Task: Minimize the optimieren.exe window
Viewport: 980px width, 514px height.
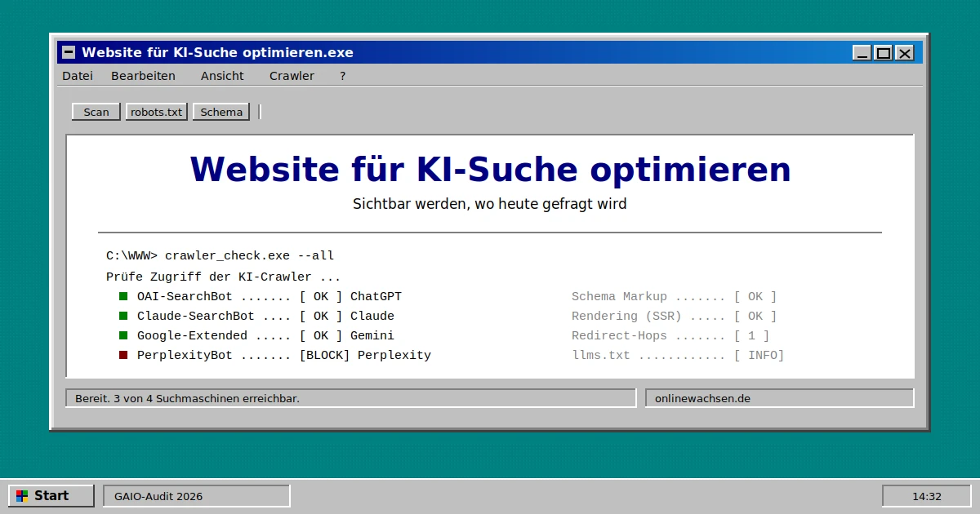Action: click(862, 53)
